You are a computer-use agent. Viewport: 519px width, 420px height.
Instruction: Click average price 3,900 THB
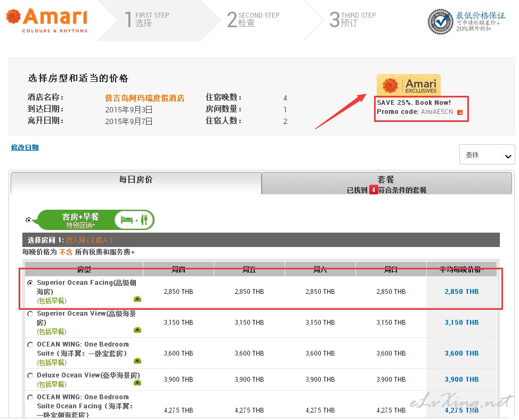[461, 380]
